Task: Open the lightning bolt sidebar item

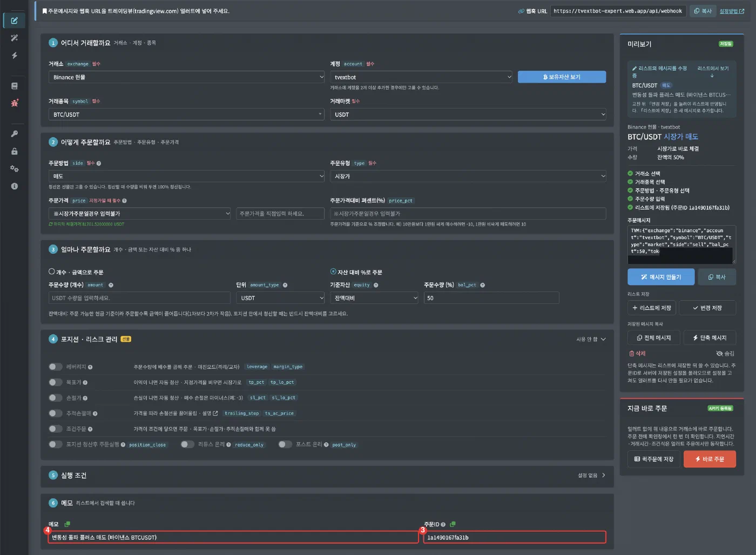Action: [15, 56]
